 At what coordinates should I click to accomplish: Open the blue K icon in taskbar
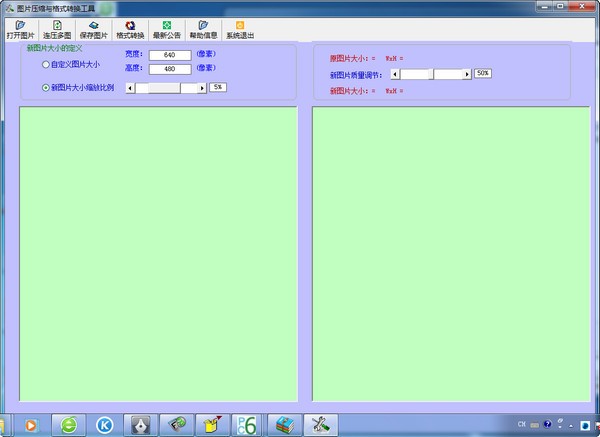[104, 423]
